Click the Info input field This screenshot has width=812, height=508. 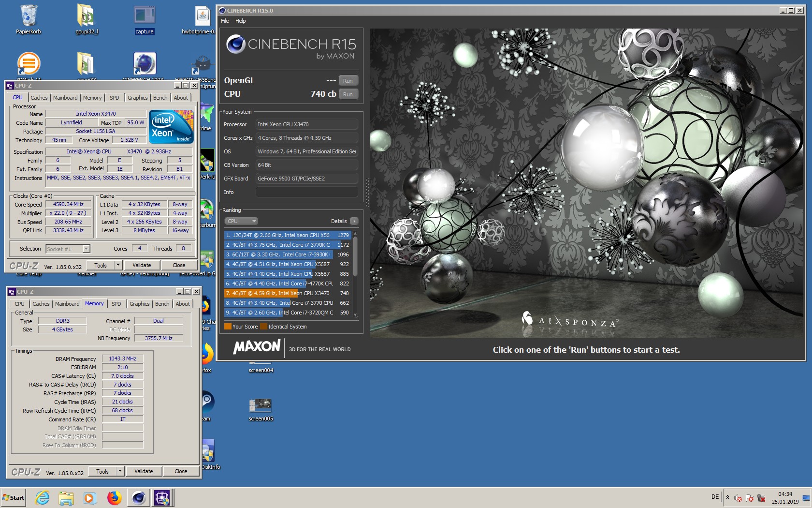(307, 192)
